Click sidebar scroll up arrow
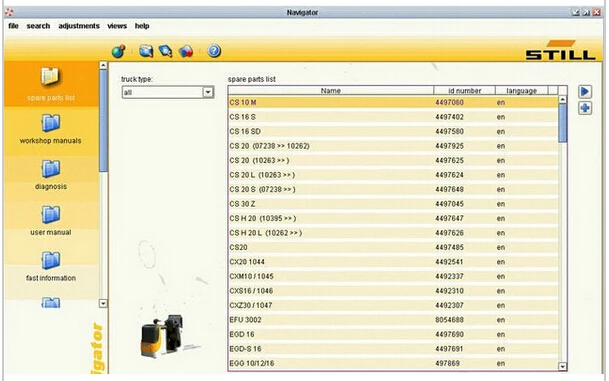 [103, 65]
